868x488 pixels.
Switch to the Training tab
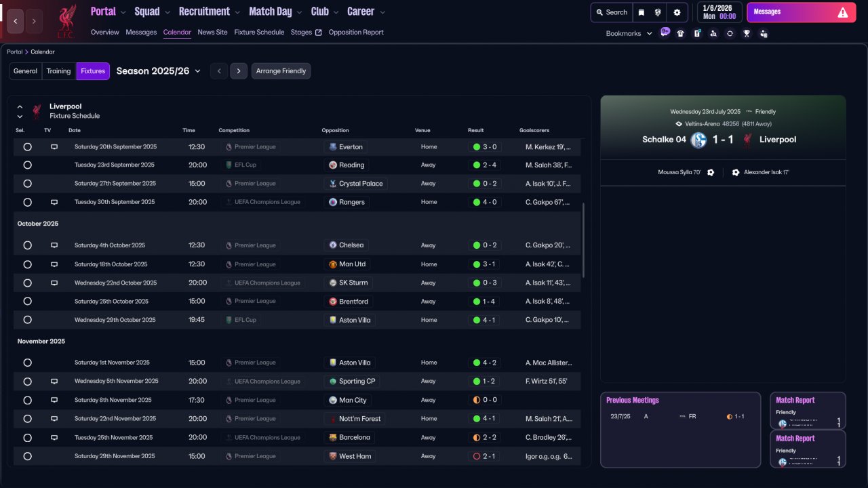coord(58,71)
